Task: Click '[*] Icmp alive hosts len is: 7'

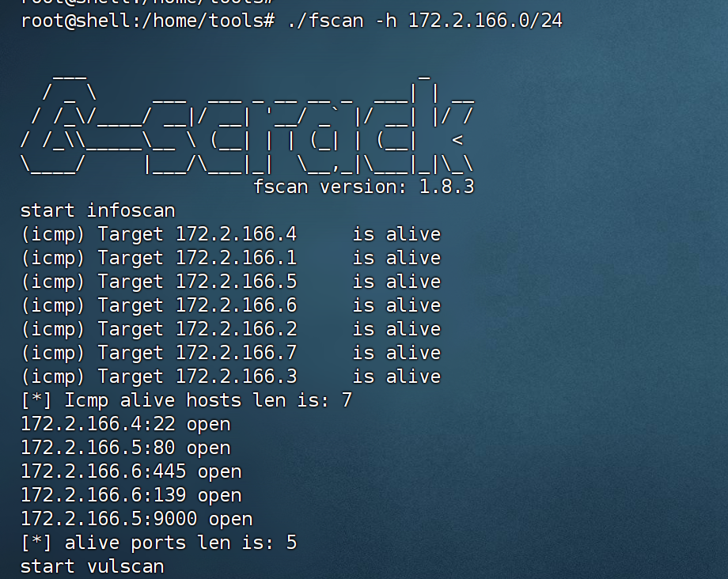Action: 187,400
